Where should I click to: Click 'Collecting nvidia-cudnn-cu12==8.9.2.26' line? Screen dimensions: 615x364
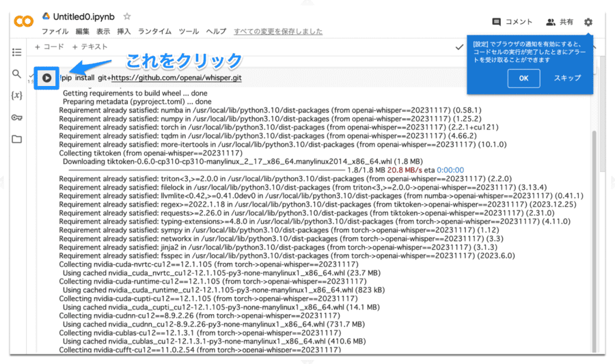200,316
